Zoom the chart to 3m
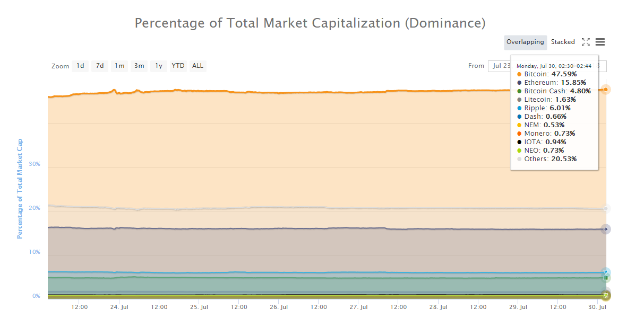This screenshot has height=317, width=644. pyautogui.click(x=139, y=66)
